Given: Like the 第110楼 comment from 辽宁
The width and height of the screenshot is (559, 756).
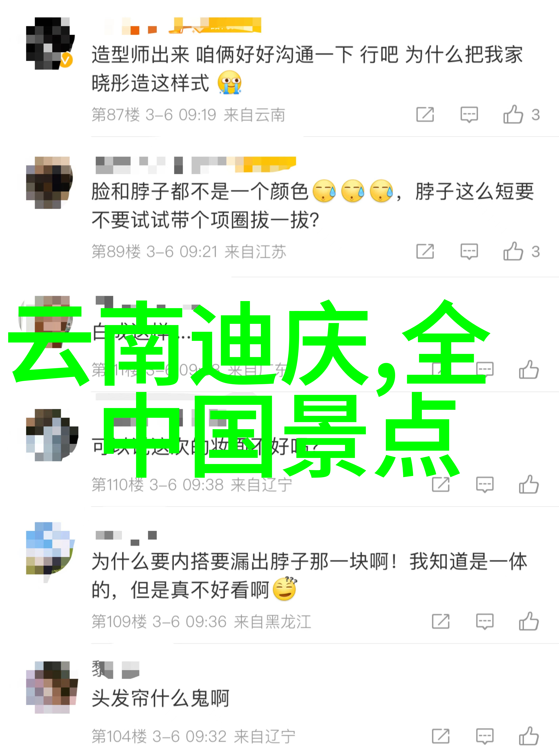Looking at the screenshot, I should 529,484.
